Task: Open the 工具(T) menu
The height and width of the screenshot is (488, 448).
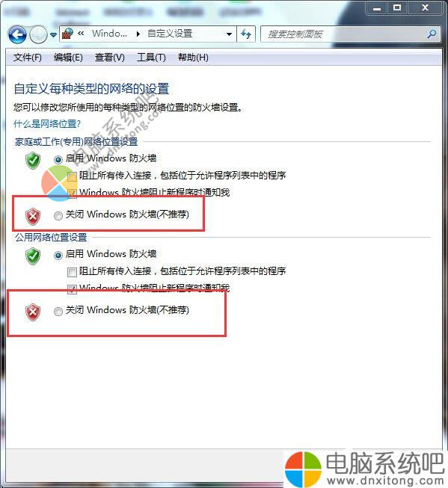Action: click(151, 58)
